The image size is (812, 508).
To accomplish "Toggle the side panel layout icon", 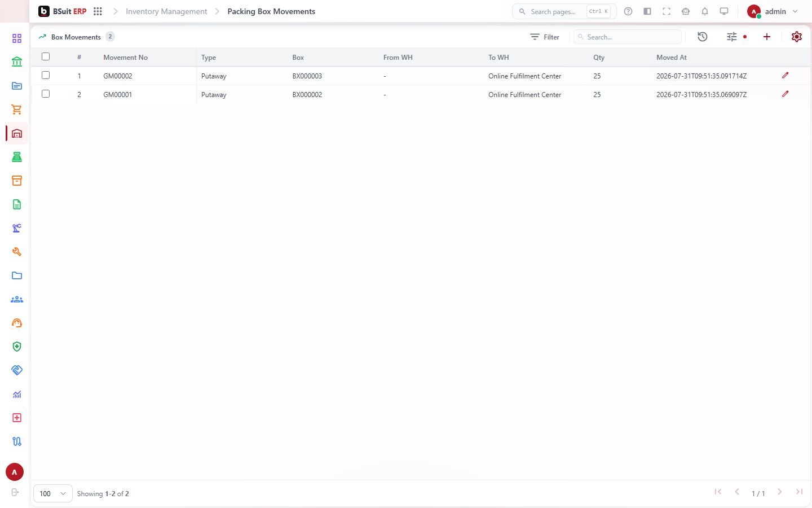I will point(647,11).
